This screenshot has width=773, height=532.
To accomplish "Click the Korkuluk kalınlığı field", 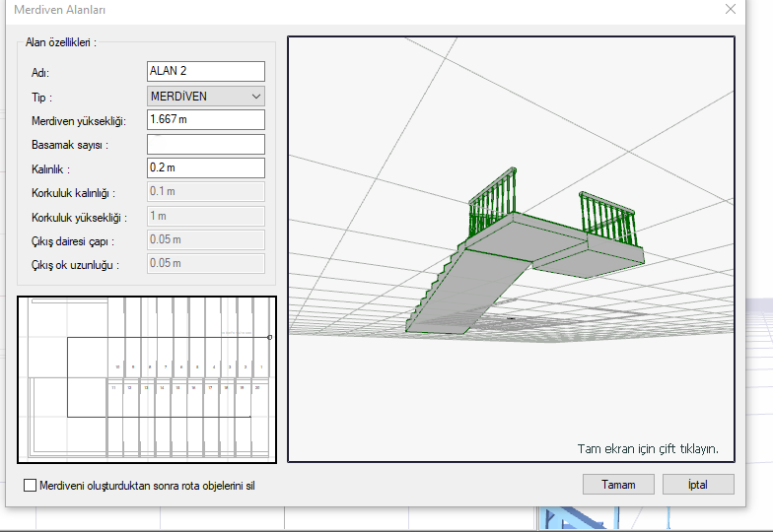I will (x=205, y=192).
